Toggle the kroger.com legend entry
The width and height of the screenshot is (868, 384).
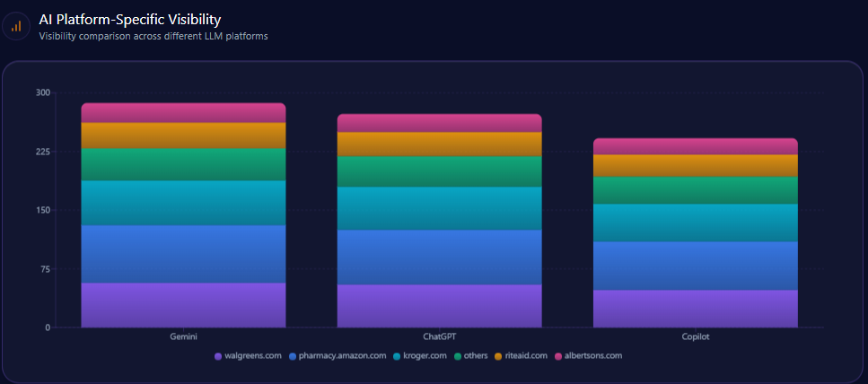(420, 356)
